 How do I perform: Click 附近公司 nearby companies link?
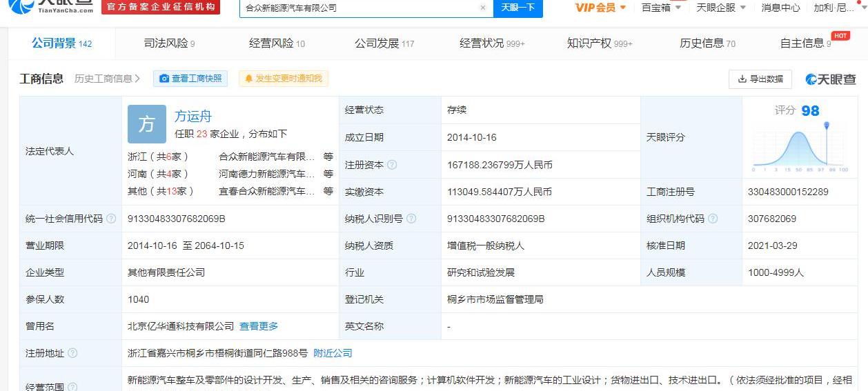(333, 353)
